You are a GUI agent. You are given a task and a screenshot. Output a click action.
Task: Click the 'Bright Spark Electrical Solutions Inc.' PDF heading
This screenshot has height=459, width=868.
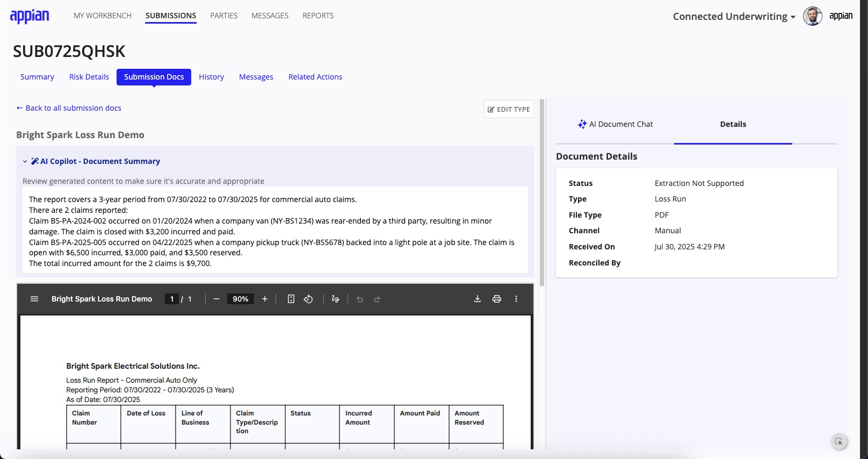coord(133,366)
